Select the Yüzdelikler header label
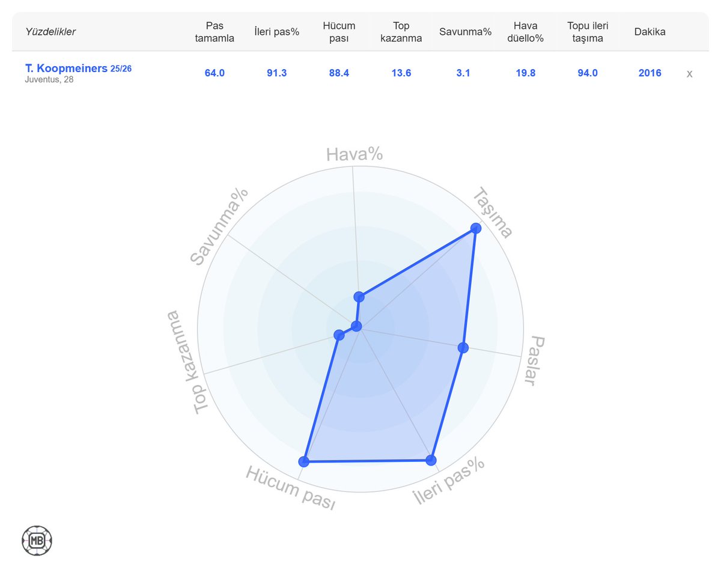Viewport: 721px width, 588px height. [x=51, y=32]
